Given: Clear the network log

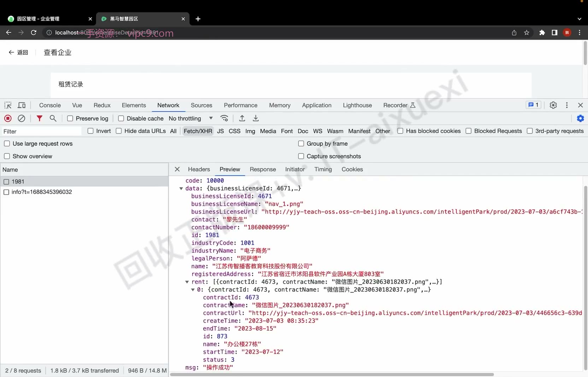Looking at the screenshot, I should coord(22,118).
